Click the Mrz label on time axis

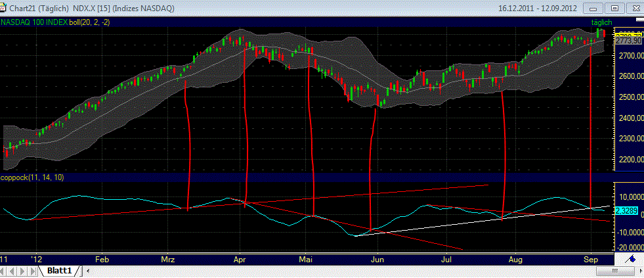tap(169, 260)
